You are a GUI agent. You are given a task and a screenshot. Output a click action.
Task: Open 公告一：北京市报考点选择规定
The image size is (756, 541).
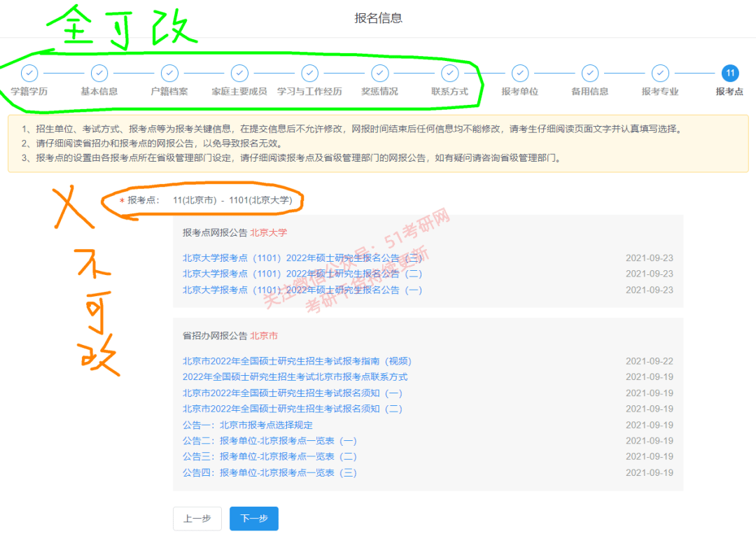(x=247, y=426)
